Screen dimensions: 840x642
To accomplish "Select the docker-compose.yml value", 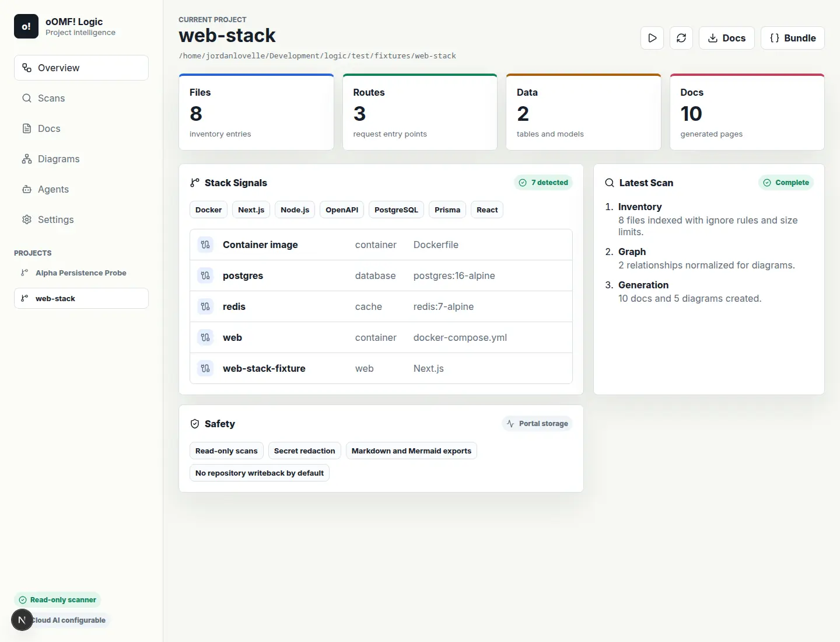I will [460, 337].
